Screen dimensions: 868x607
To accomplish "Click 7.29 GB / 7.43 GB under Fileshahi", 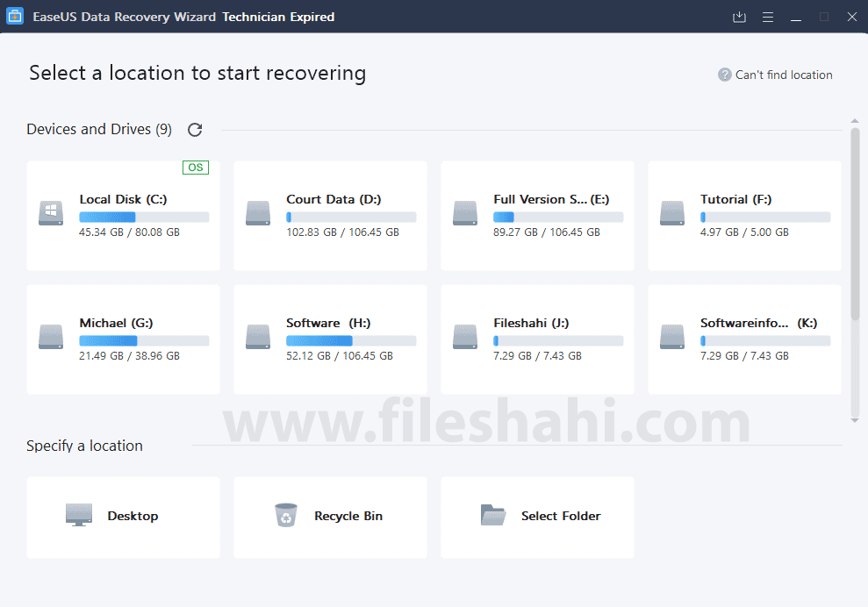I will pyautogui.click(x=537, y=356).
